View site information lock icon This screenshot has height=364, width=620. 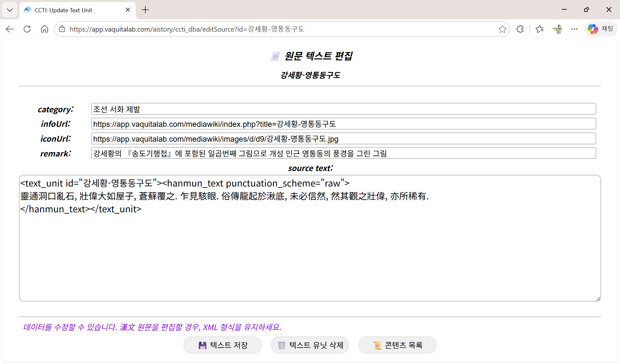[x=62, y=29]
